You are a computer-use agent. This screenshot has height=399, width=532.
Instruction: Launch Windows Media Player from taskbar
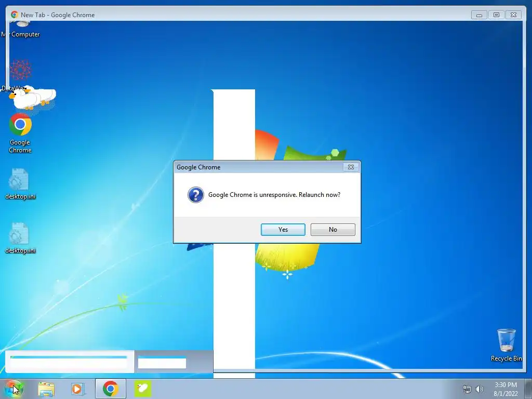click(78, 389)
